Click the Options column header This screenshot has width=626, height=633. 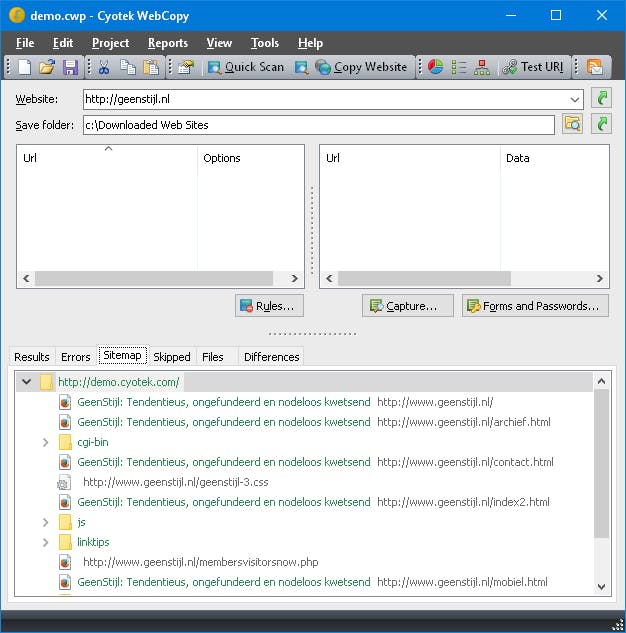(x=250, y=158)
